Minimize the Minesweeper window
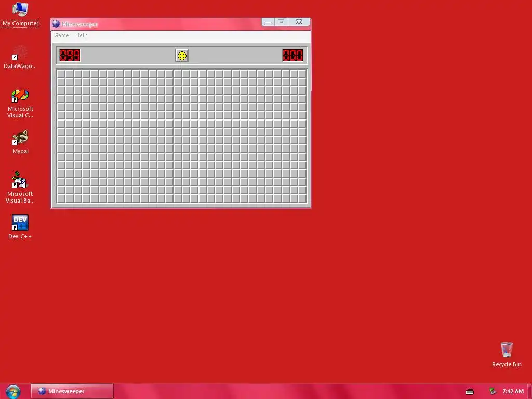 268,22
